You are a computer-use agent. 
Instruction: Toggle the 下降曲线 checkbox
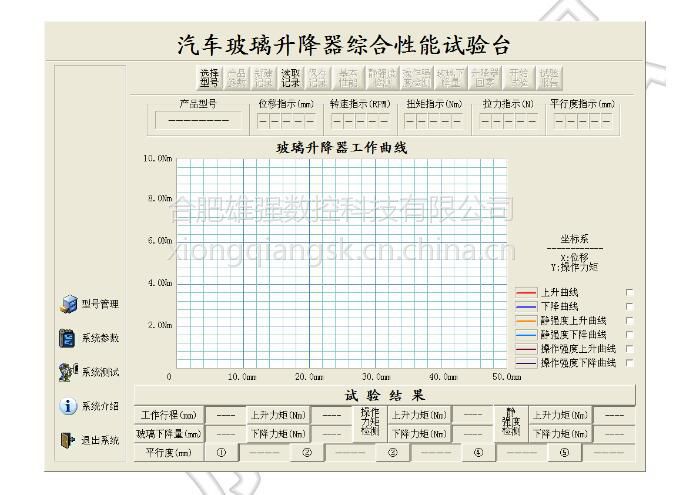click(x=629, y=307)
